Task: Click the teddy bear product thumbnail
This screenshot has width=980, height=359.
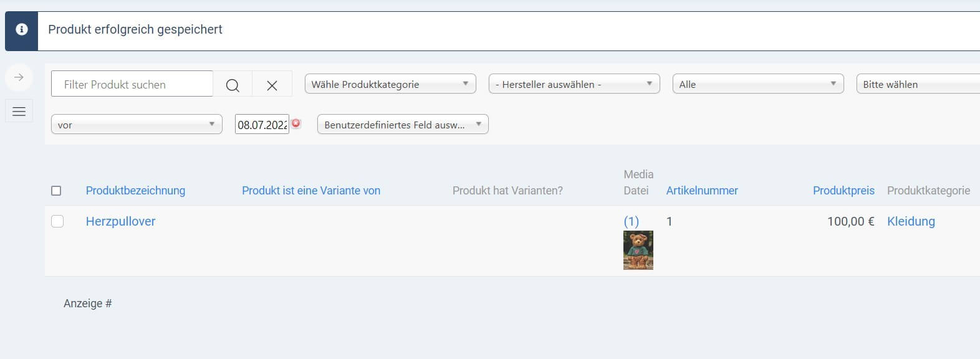Action: coord(638,250)
